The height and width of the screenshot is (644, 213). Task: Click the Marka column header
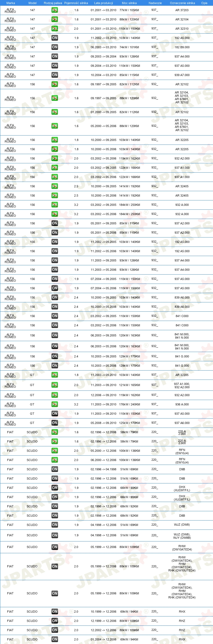click(x=11, y=3)
